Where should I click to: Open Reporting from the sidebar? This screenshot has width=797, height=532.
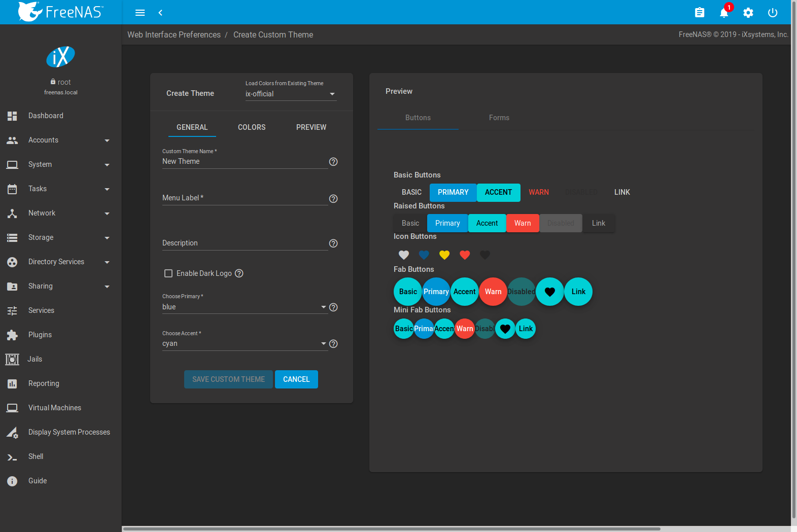pyautogui.click(x=61, y=383)
